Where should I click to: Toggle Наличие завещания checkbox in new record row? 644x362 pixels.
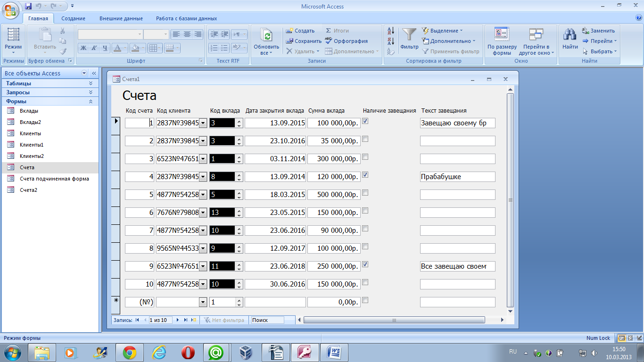(365, 300)
